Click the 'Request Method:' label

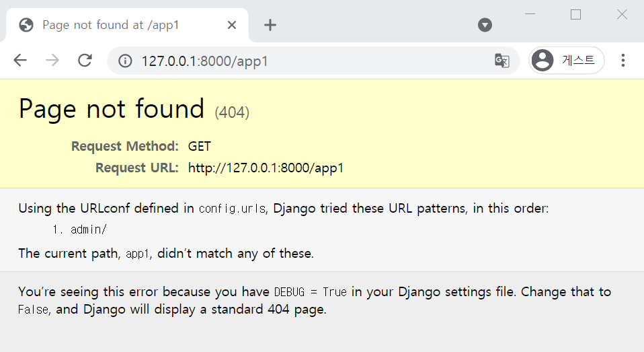point(125,147)
